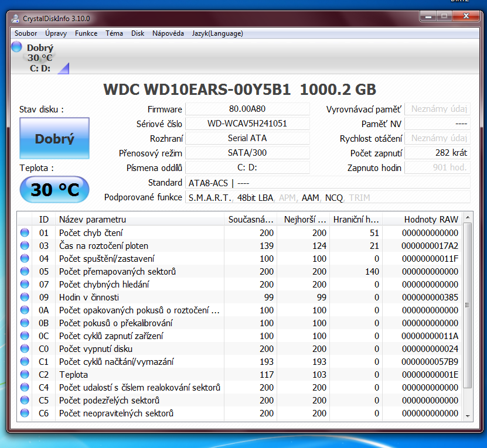
Task: Select the Teplota row in the SMART table
Action: pyautogui.click(x=240, y=374)
